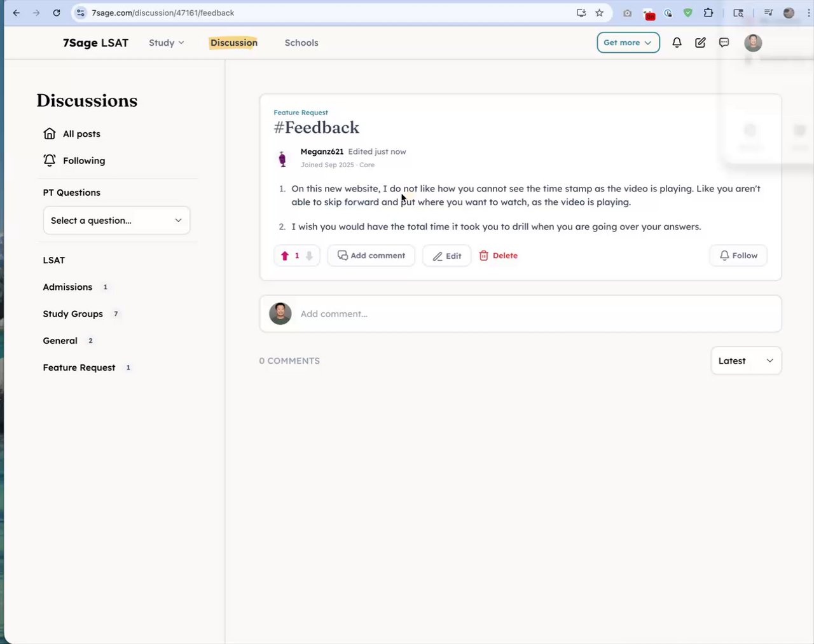
Task: Click the bell icon beside Following
Action: click(x=50, y=160)
